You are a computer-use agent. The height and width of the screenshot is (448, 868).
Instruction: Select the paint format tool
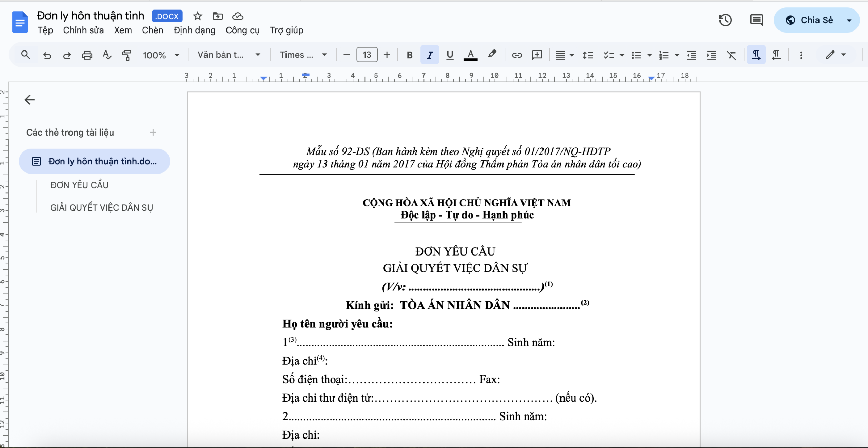(x=127, y=55)
